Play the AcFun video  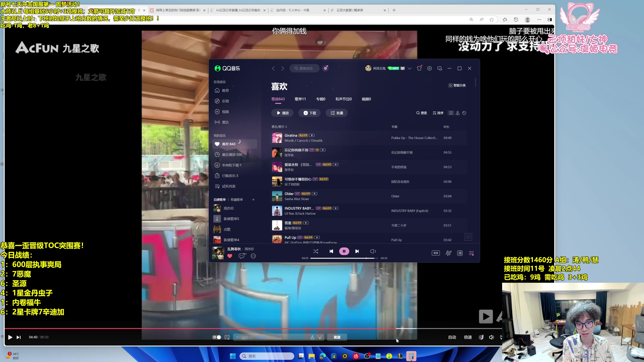pos(10,337)
